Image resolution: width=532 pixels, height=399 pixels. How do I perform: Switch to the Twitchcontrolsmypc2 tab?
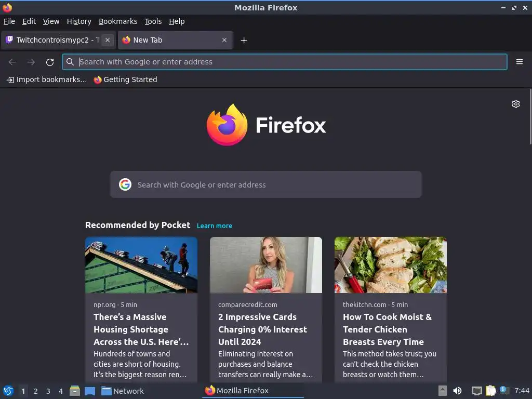(58, 40)
